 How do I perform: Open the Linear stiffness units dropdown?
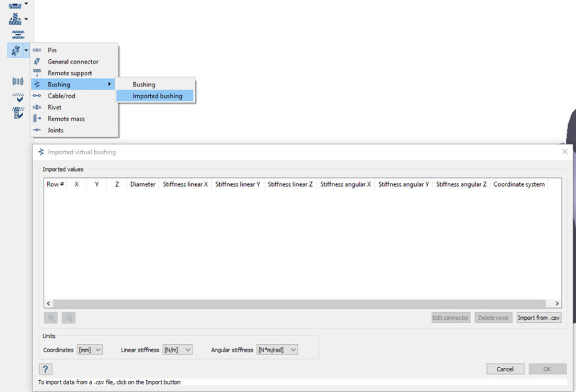click(x=177, y=350)
